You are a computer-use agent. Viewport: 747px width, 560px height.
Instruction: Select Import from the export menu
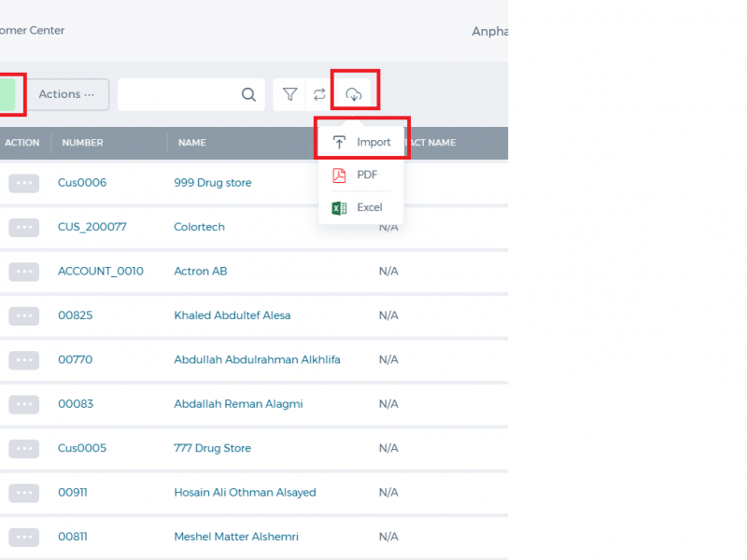click(x=361, y=142)
